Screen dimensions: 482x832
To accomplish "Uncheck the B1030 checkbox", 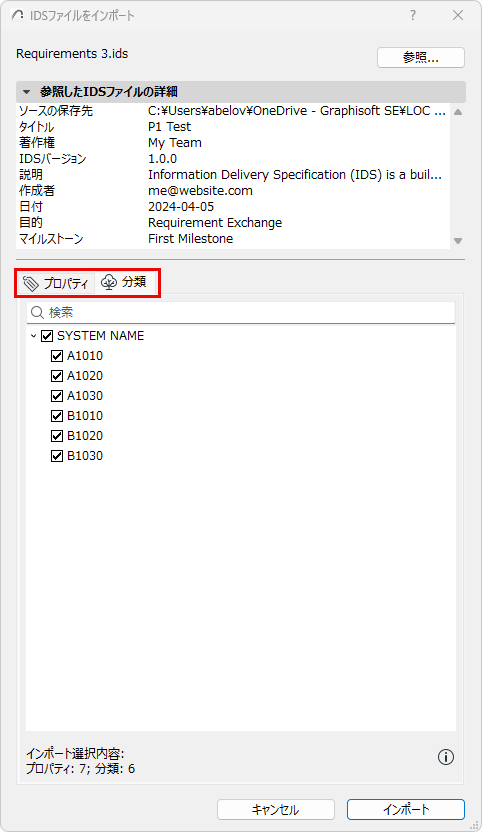I will pyautogui.click(x=57, y=456).
